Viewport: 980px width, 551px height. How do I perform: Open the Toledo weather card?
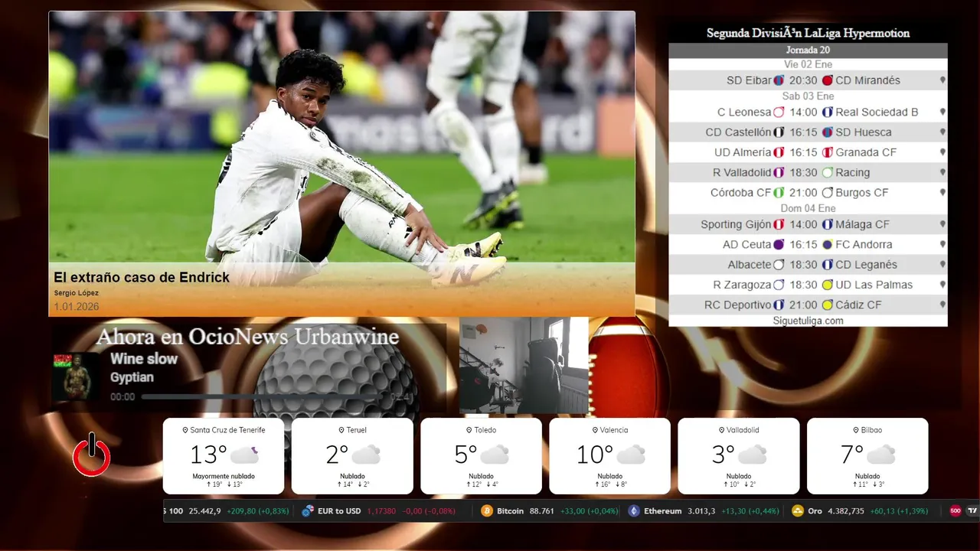tap(481, 456)
